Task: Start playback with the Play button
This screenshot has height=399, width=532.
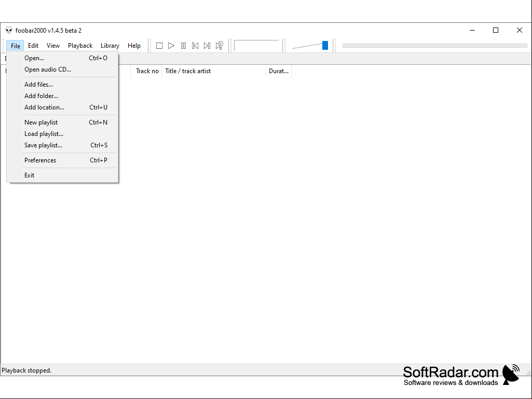Action: tap(171, 46)
